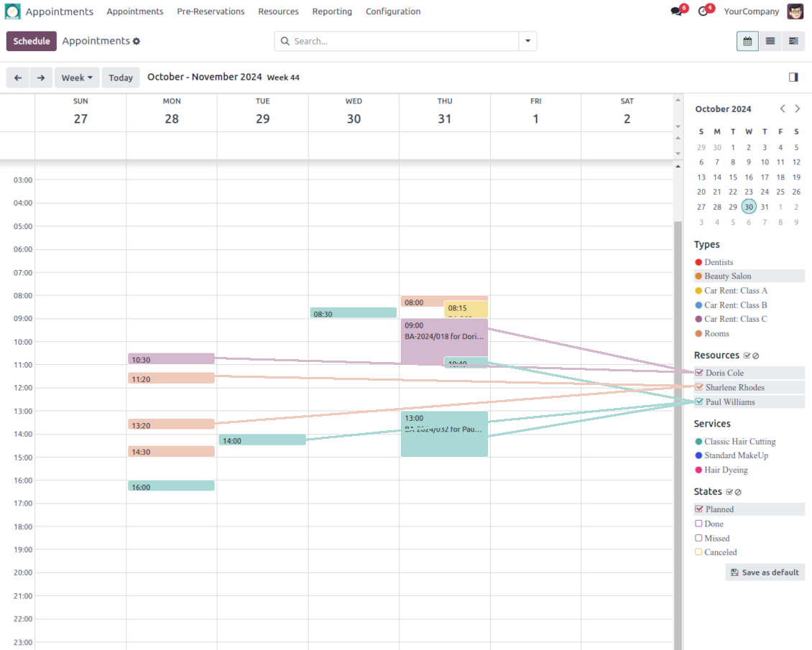Enable the Done state checkbox
The image size is (812, 650).
coord(698,524)
